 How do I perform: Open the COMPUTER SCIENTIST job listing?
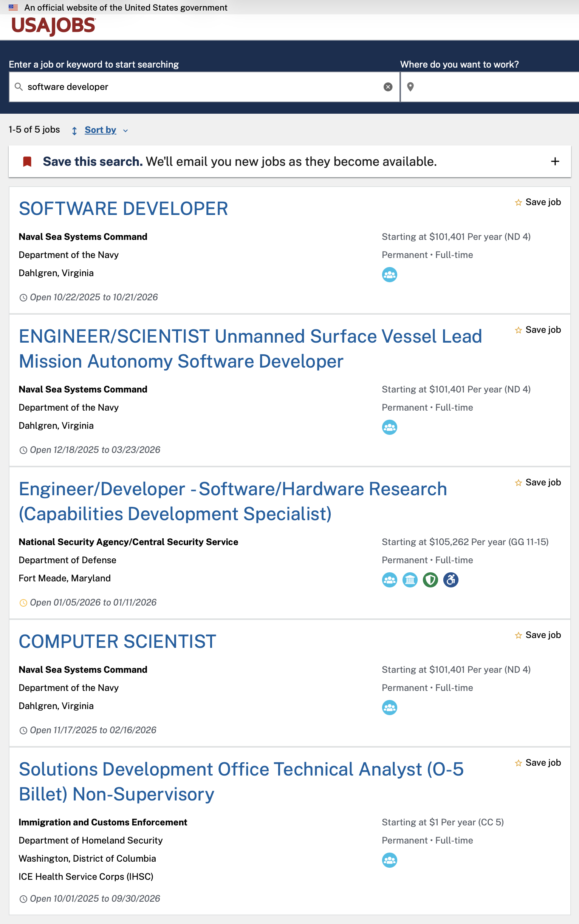(118, 641)
